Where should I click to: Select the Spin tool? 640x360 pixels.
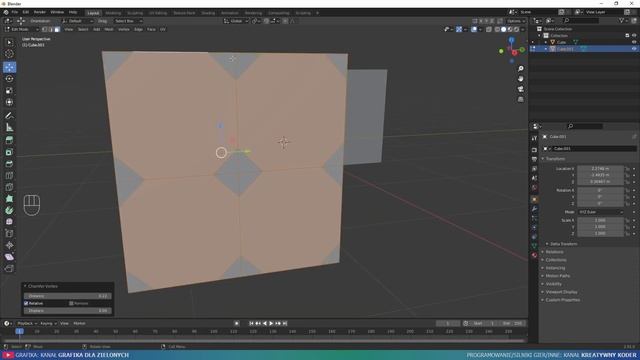pyautogui.click(x=9, y=210)
